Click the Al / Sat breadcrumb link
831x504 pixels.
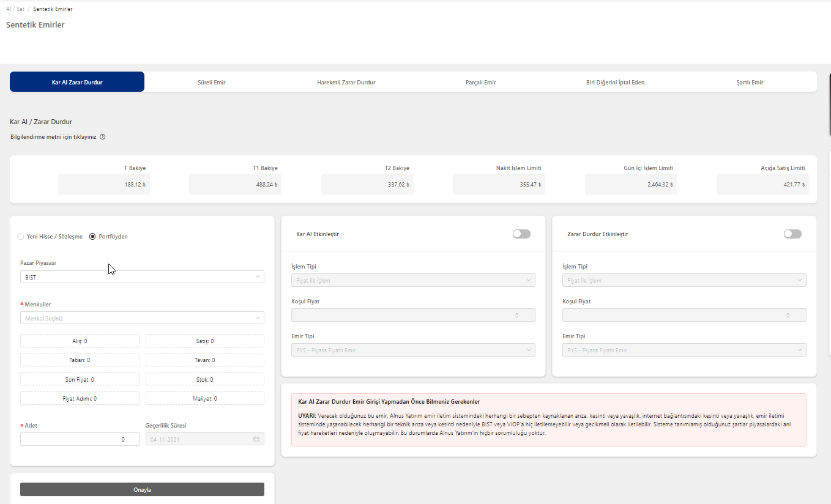(x=15, y=9)
